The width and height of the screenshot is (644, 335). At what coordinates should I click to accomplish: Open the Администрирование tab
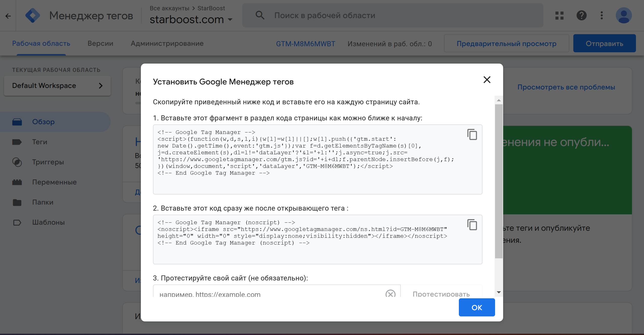[167, 43]
